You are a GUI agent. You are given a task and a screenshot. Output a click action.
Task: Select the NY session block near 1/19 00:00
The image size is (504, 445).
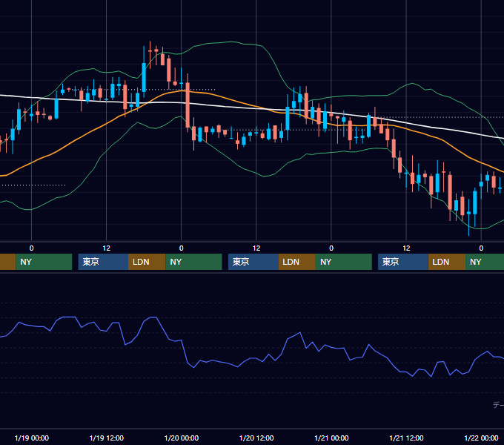(44, 262)
